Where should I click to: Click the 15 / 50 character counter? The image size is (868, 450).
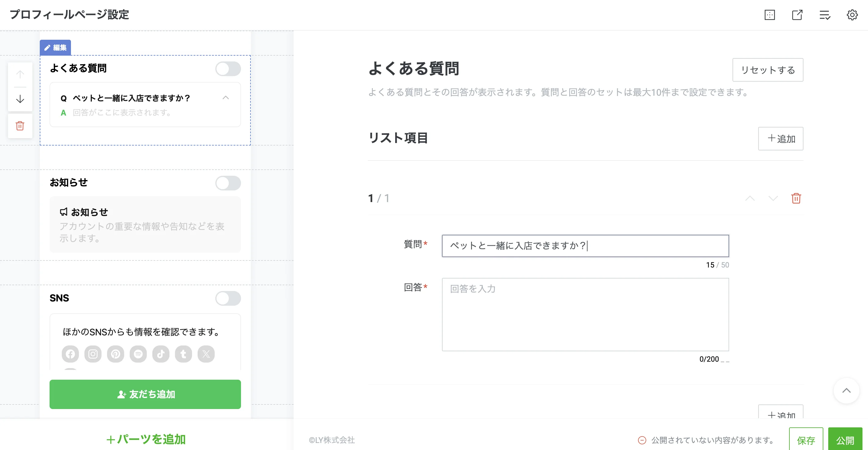point(718,265)
